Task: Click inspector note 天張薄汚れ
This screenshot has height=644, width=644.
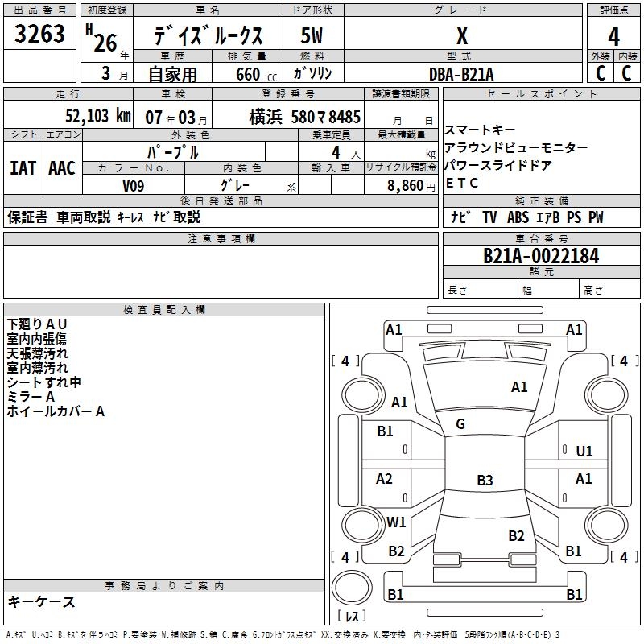Action: point(37,353)
